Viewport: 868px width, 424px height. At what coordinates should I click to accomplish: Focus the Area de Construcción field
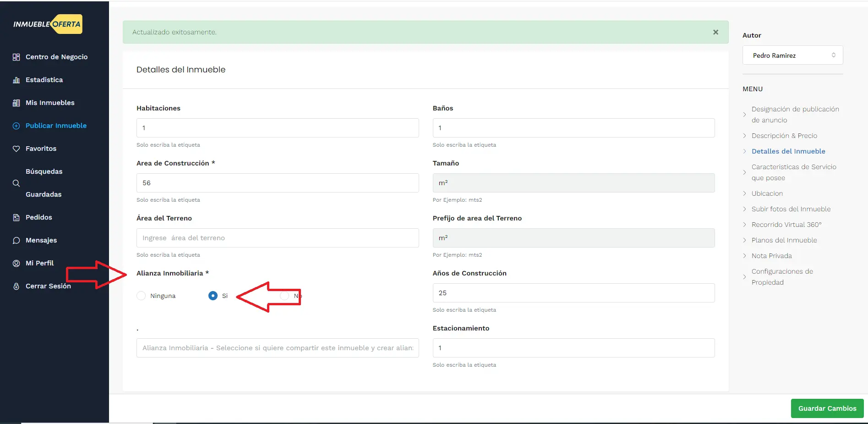[x=278, y=183]
